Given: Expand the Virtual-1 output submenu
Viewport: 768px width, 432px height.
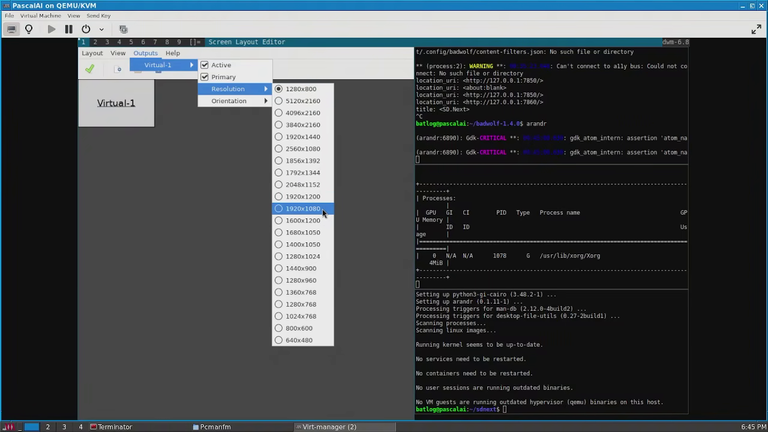Looking at the screenshot, I should coord(164,65).
